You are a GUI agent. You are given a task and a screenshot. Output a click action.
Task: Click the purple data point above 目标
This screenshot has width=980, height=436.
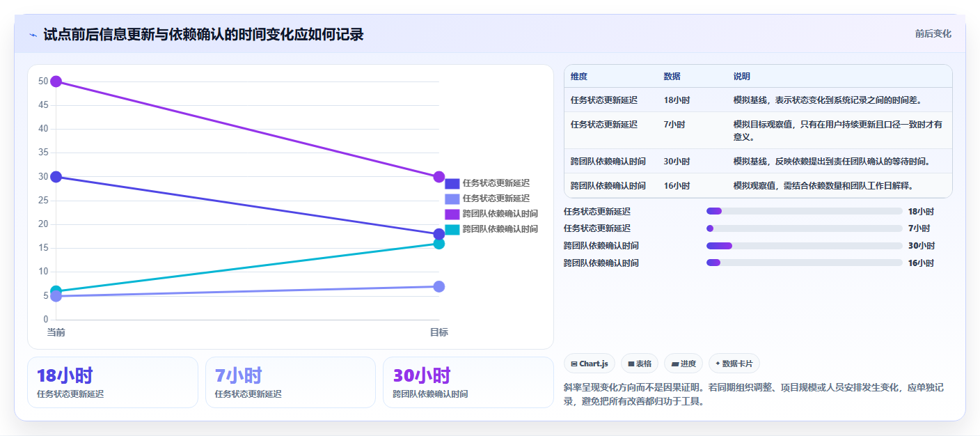point(439,177)
